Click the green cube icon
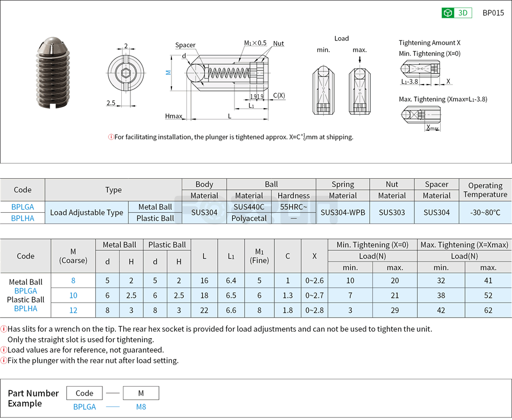Screen dimensions: 512x420 coord(447,12)
